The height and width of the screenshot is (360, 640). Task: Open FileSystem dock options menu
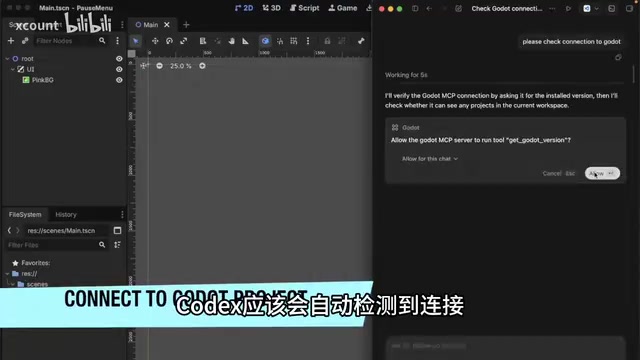pyautogui.click(x=122, y=215)
